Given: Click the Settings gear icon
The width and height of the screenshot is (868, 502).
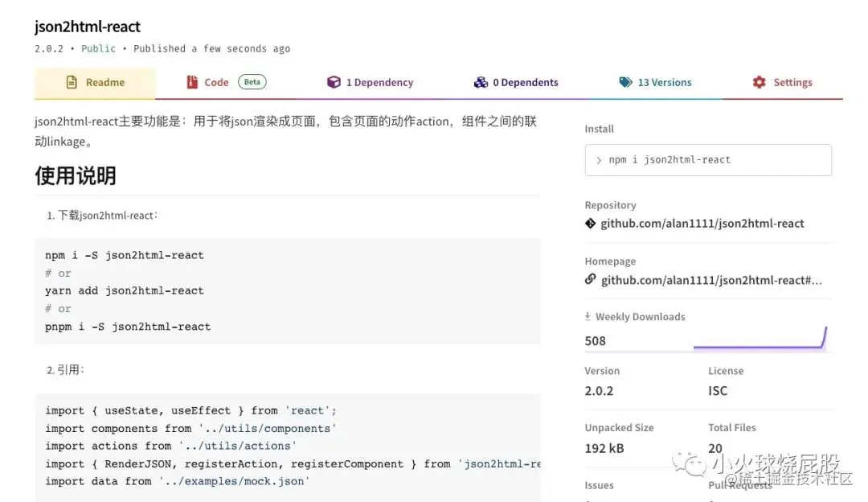Looking at the screenshot, I should tap(759, 82).
